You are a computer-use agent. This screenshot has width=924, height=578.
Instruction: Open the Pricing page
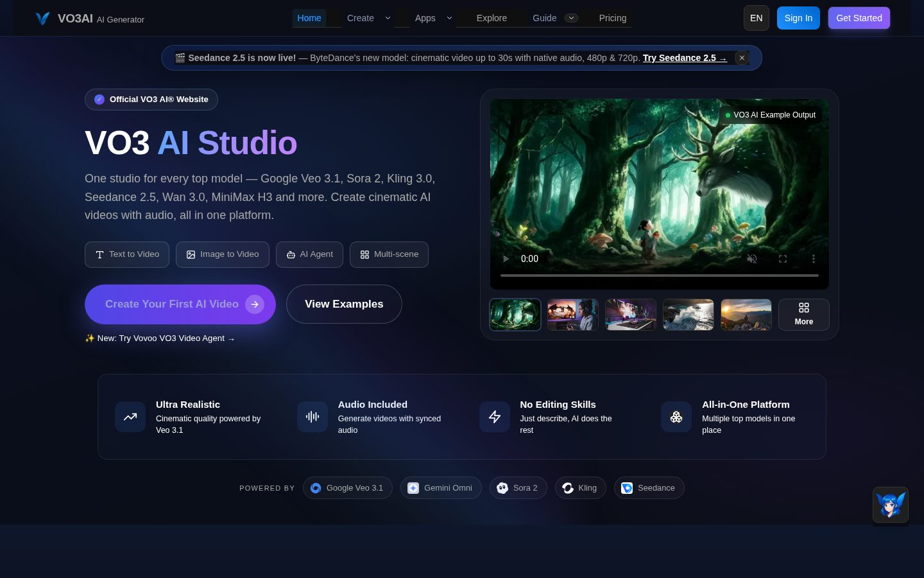pyautogui.click(x=613, y=18)
